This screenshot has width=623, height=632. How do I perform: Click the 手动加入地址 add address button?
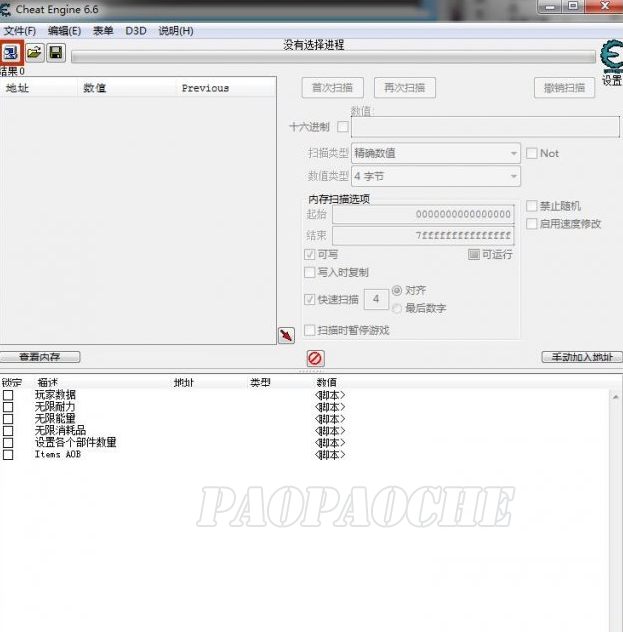(582, 357)
